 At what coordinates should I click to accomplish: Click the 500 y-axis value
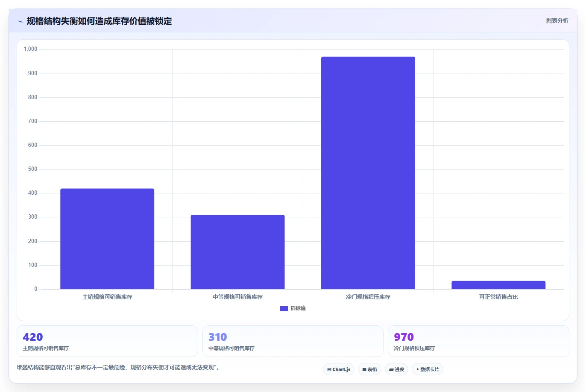[33, 169]
